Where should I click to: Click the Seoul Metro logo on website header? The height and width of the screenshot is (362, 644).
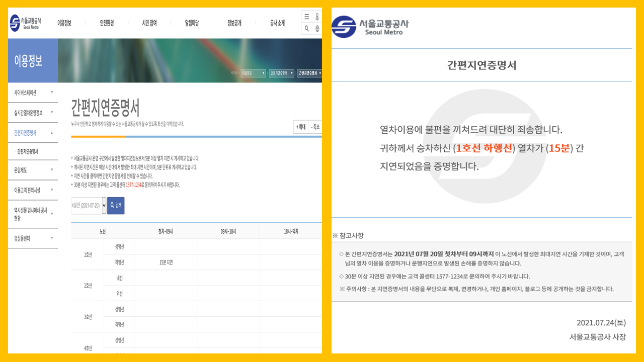click(x=26, y=23)
